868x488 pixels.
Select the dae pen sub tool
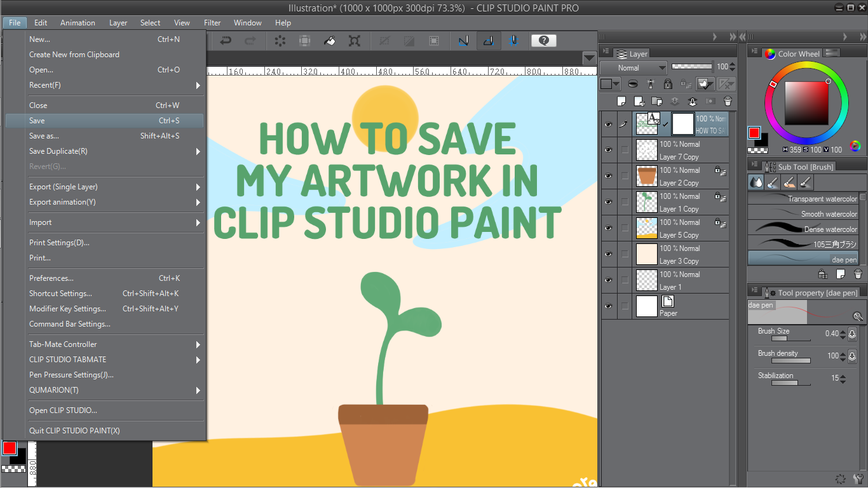803,259
